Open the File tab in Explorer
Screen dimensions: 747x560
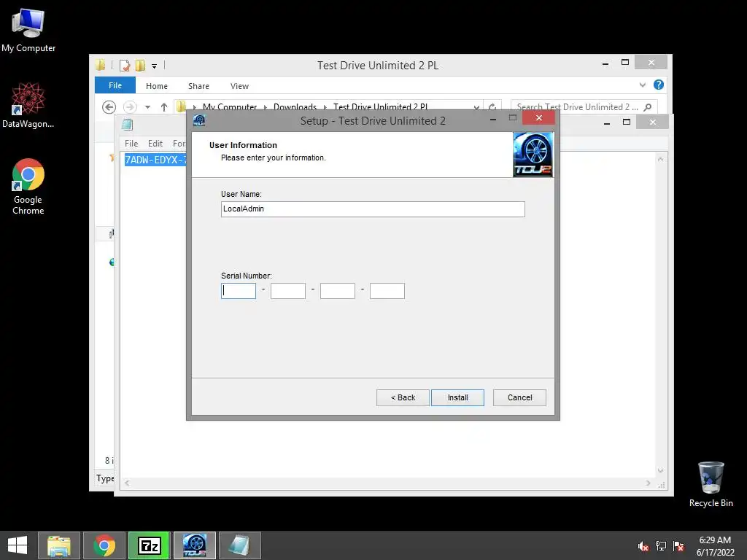coord(115,86)
